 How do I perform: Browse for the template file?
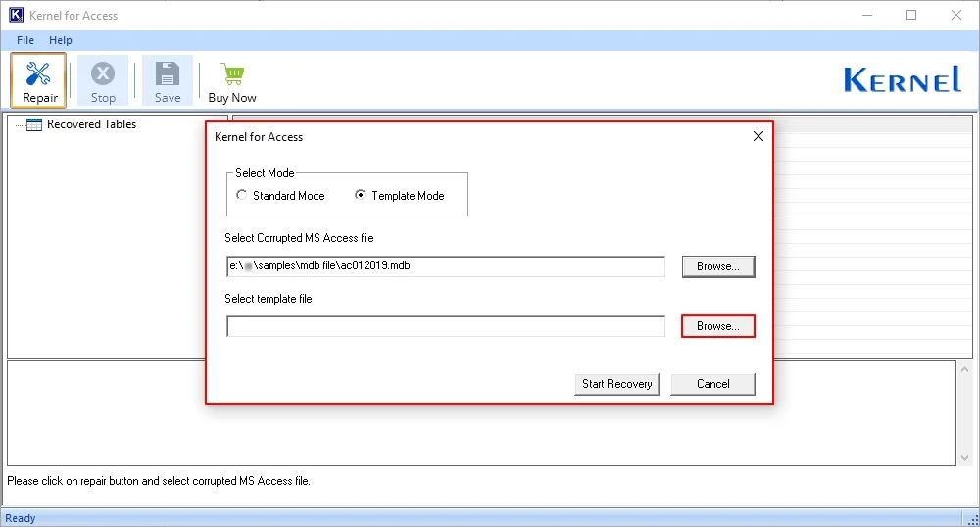718,326
